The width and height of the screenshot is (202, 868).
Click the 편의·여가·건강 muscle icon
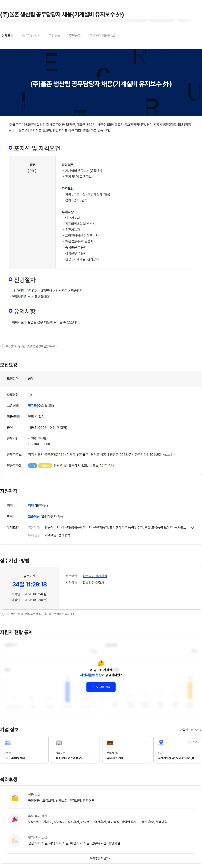pyautogui.click(x=15, y=840)
